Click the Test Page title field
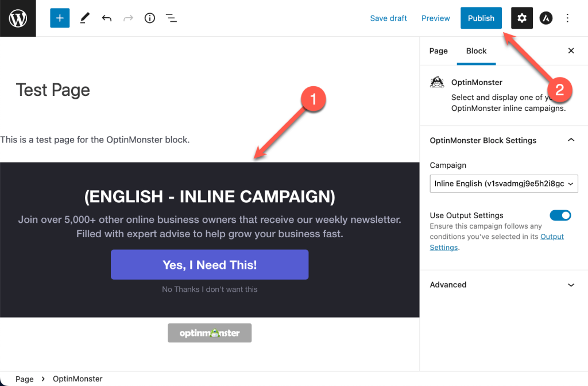 pyautogui.click(x=53, y=90)
